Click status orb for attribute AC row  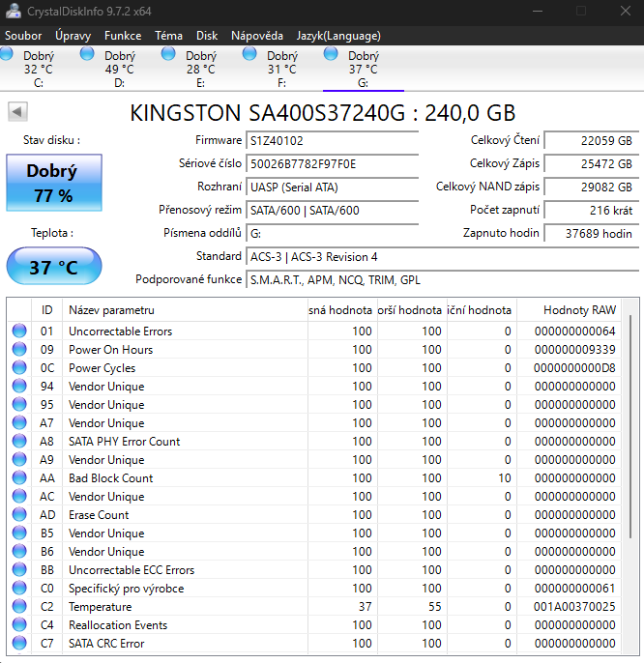(x=19, y=496)
